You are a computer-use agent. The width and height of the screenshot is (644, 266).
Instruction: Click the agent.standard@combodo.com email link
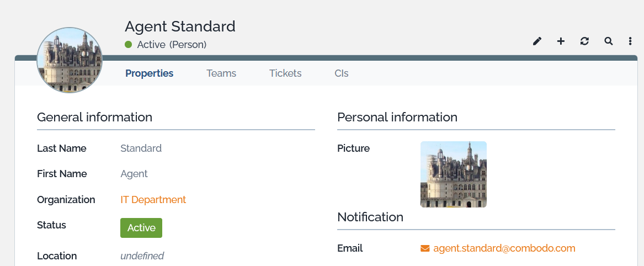click(x=504, y=248)
